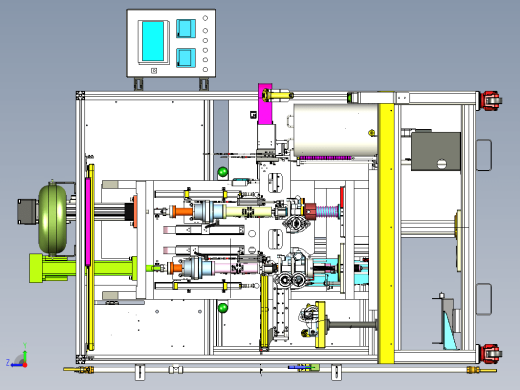The image size is (520, 390).
Task: Select the upper red caster wheel
Action: pyautogui.click(x=491, y=101)
